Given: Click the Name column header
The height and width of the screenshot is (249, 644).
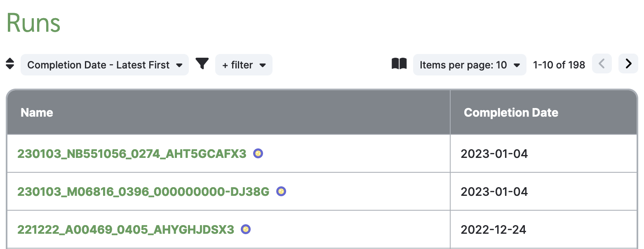Looking at the screenshot, I should click(37, 113).
